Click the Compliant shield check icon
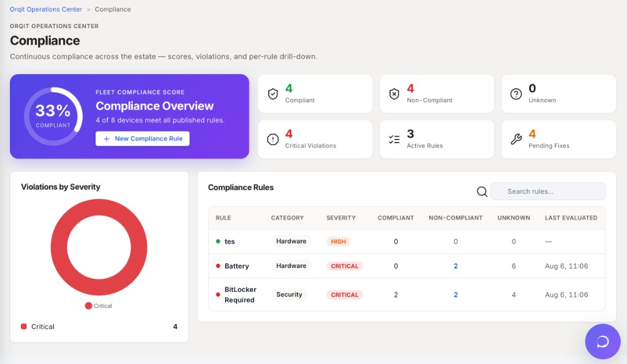This screenshot has height=364, width=627. coord(272,94)
